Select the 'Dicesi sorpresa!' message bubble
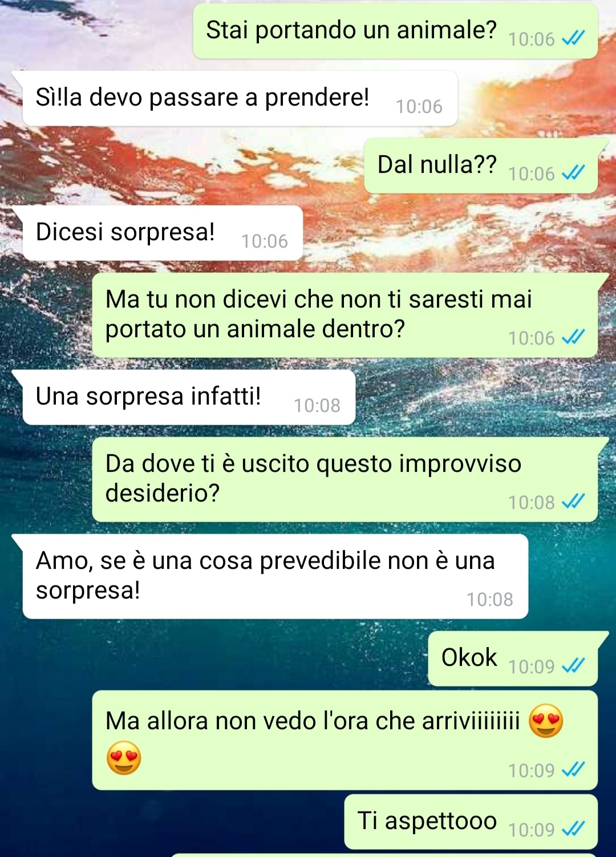The height and width of the screenshot is (857, 616). [163, 233]
